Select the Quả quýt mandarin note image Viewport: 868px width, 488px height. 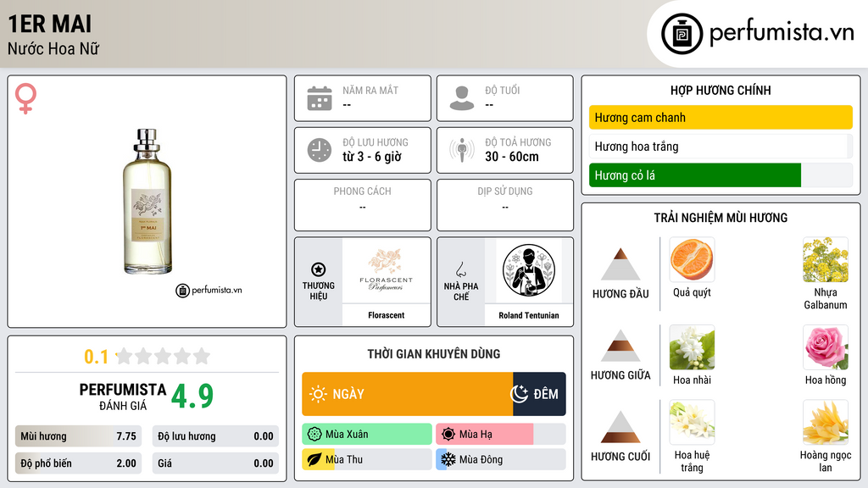pos(692,259)
